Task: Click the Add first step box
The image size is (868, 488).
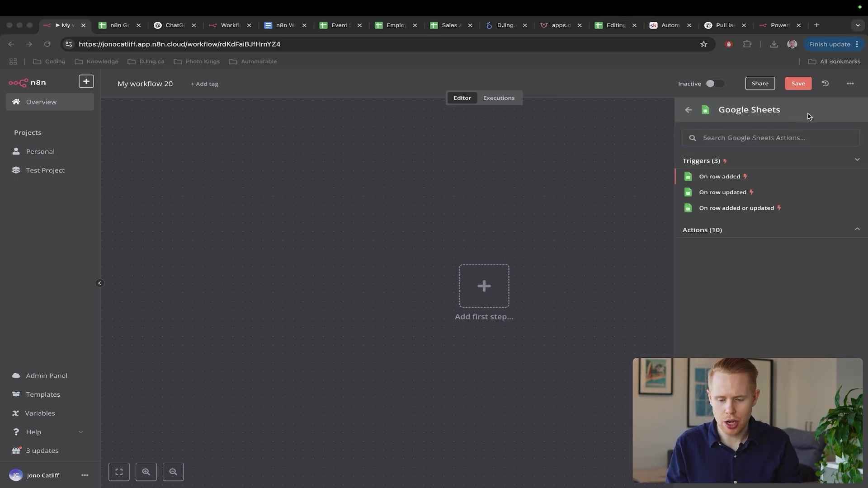Action: (x=484, y=286)
